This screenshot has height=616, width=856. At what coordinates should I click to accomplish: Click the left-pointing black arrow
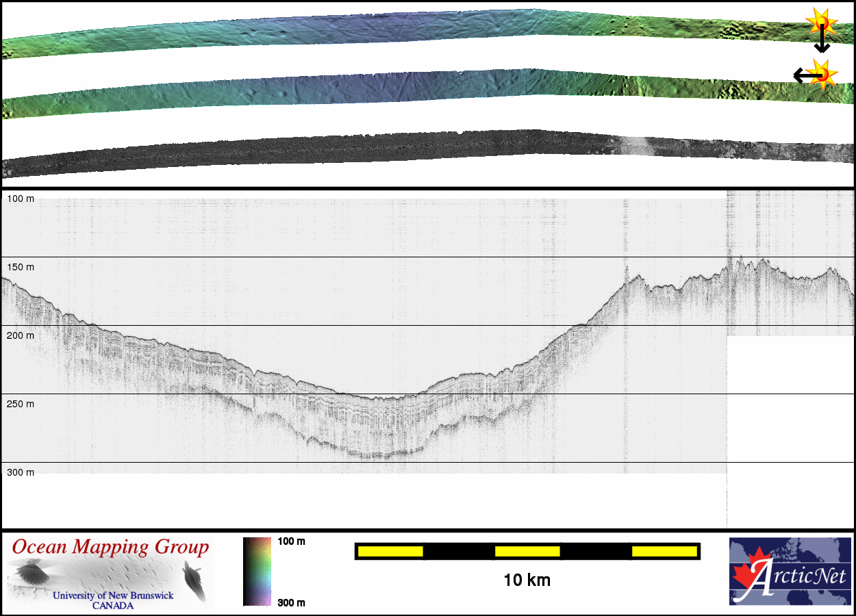pos(801,75)
